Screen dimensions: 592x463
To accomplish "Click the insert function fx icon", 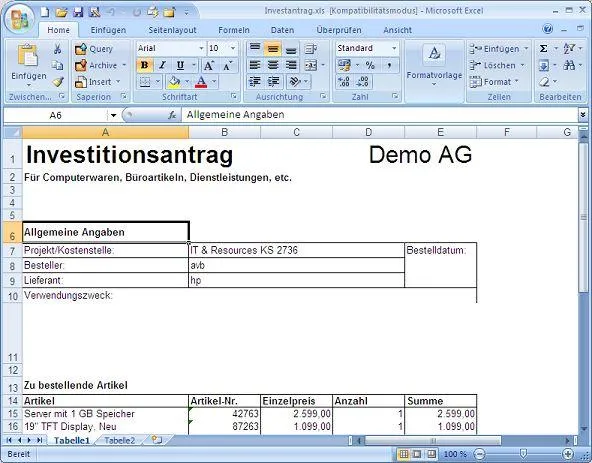I will [172, 115].
